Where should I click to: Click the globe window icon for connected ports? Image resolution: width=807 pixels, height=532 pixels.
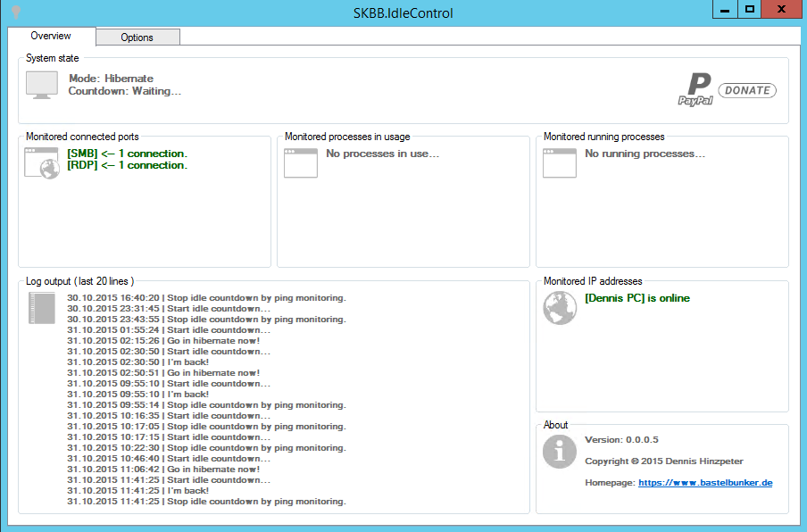42,162
